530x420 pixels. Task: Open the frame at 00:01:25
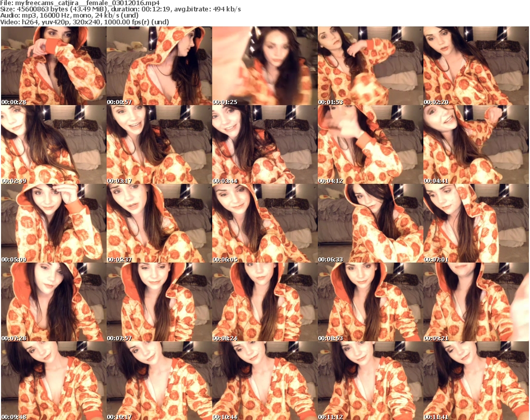265,66
